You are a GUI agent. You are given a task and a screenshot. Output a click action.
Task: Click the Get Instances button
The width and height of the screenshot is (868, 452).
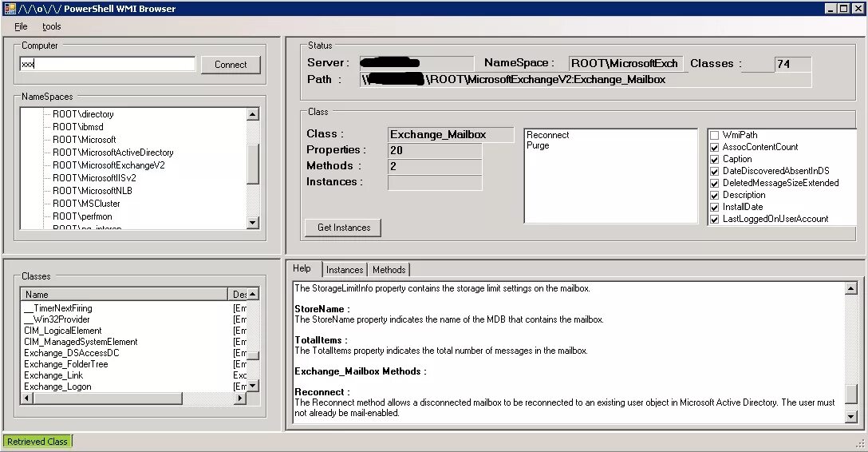pyautogui.click(x=343, y=228)
